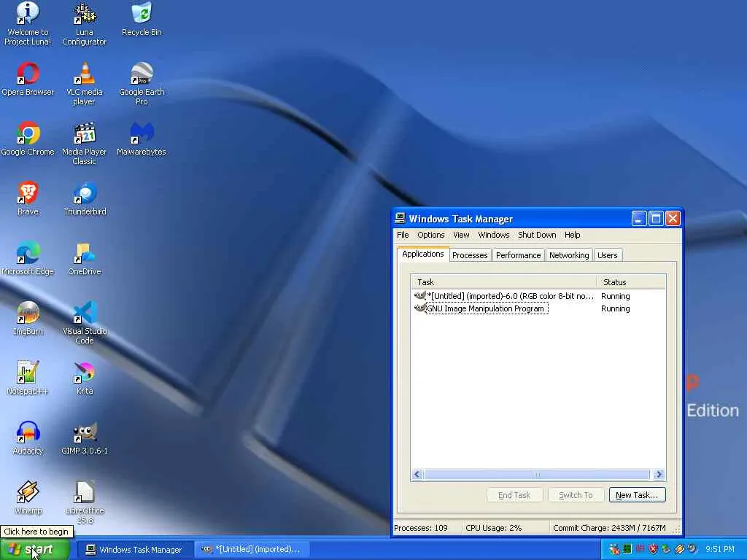Select the Krita desktop icon
The image size is (747, 560).
[85, 378]
